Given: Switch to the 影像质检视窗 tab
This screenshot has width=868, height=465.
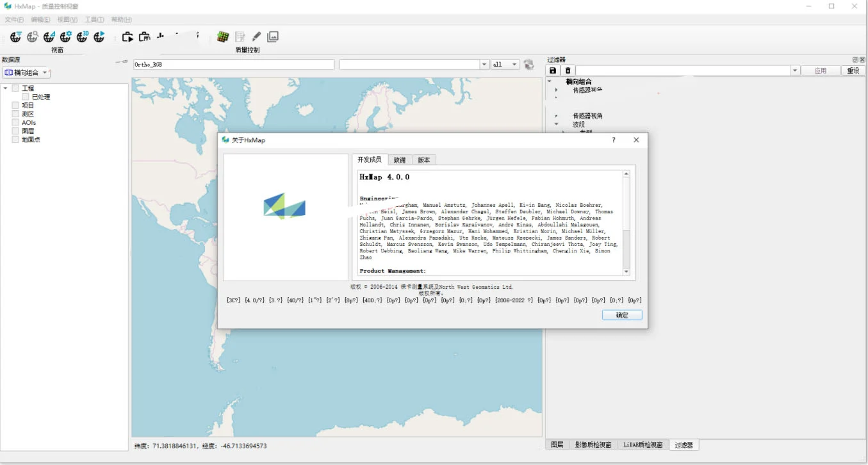Looking at the screenshot, I should point(593,445).
